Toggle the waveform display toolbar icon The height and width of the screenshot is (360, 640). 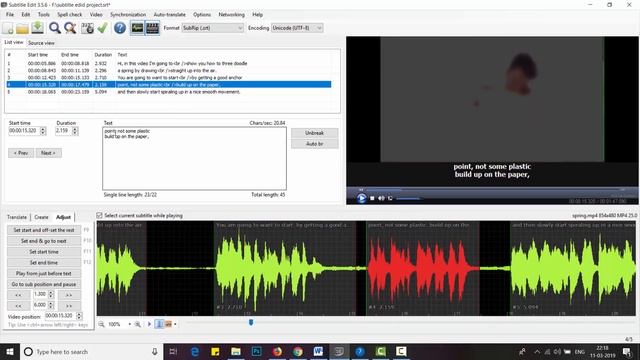[x=137, y=28]
